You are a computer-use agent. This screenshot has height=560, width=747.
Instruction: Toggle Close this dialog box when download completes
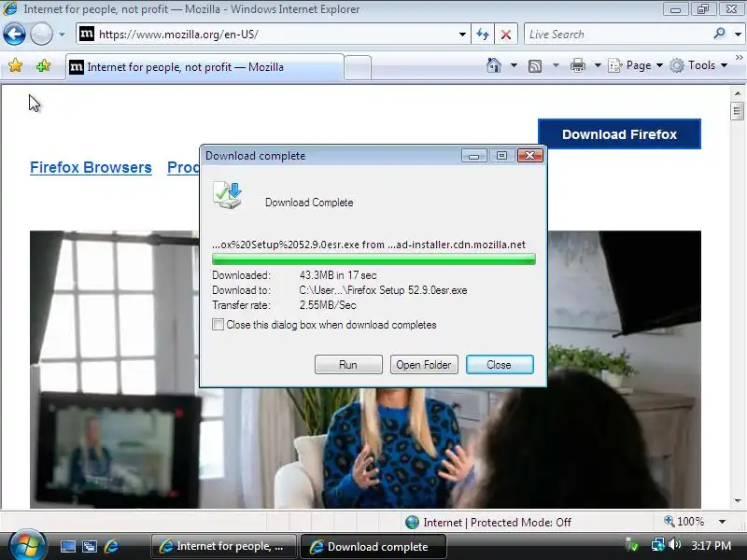click(218, 325)
